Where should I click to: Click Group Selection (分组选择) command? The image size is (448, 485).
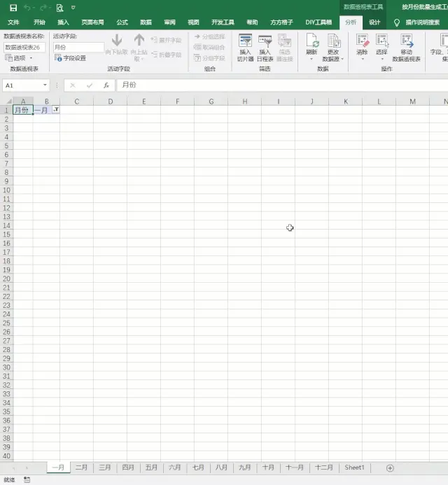[210, 36]
